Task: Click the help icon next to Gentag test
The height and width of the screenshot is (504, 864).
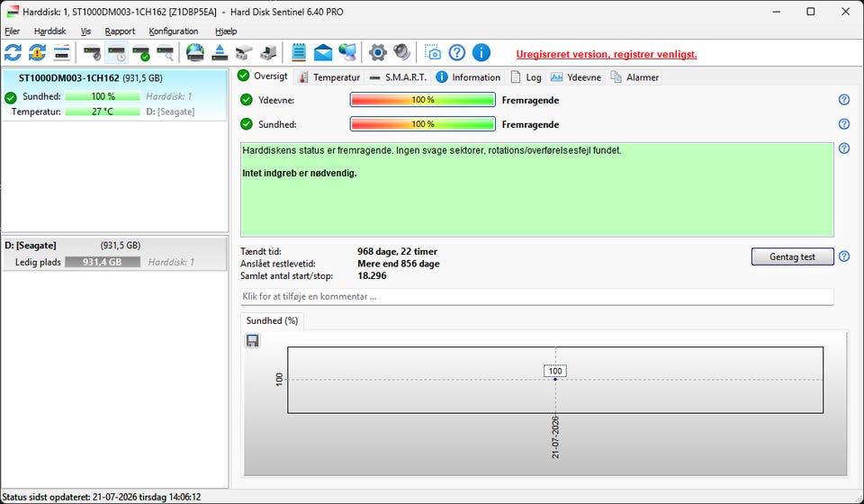Action: [x=843, y=256]
